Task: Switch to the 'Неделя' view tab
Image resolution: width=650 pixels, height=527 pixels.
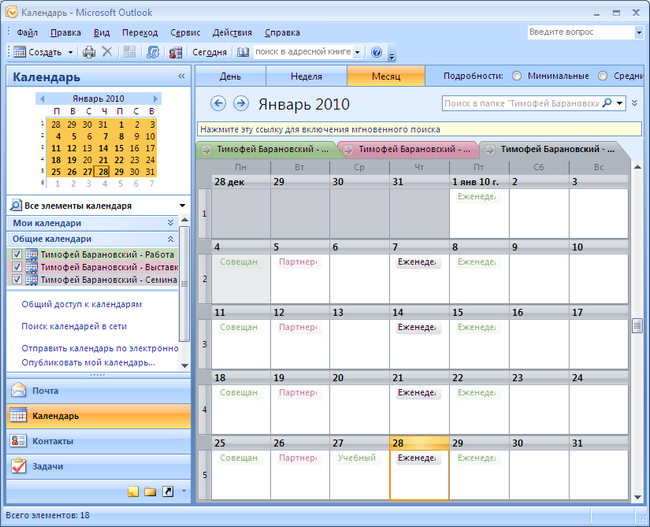Action: [x=306, y=76]
